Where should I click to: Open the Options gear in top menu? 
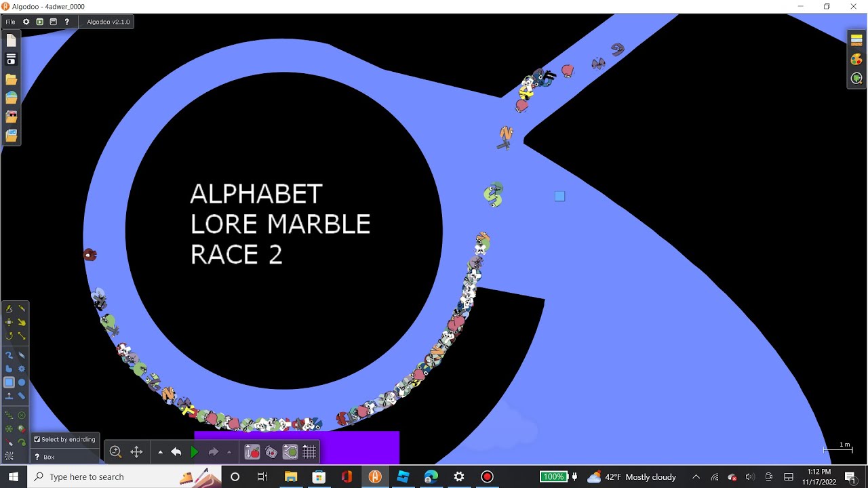coord(26,22)
